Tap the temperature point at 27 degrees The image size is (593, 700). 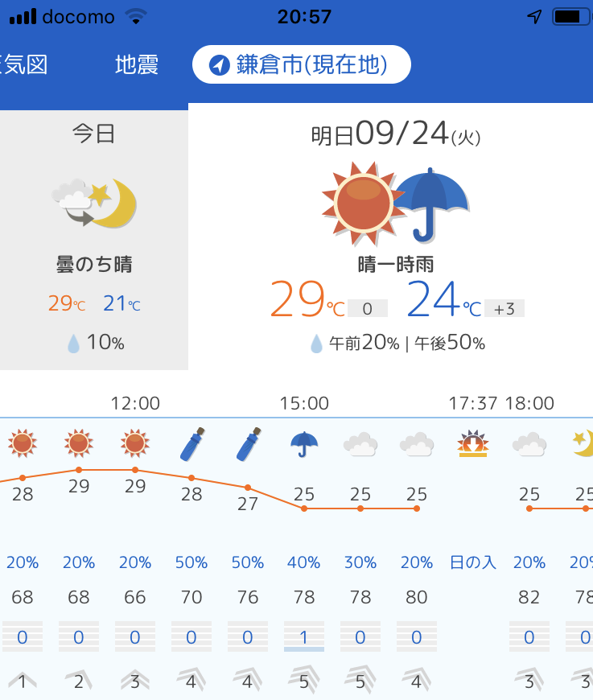click(x=248, y=488)
